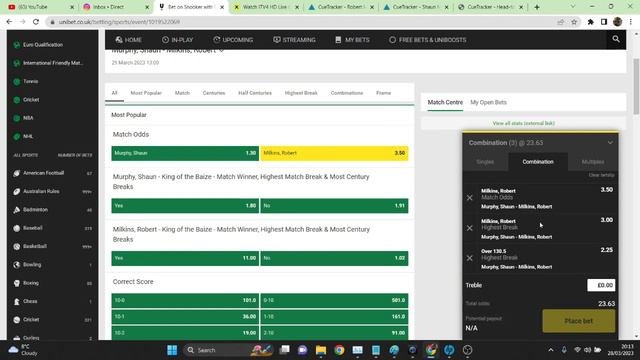Open Chess in the sports list
Viewport: 640px width, 360px height.
52,301
